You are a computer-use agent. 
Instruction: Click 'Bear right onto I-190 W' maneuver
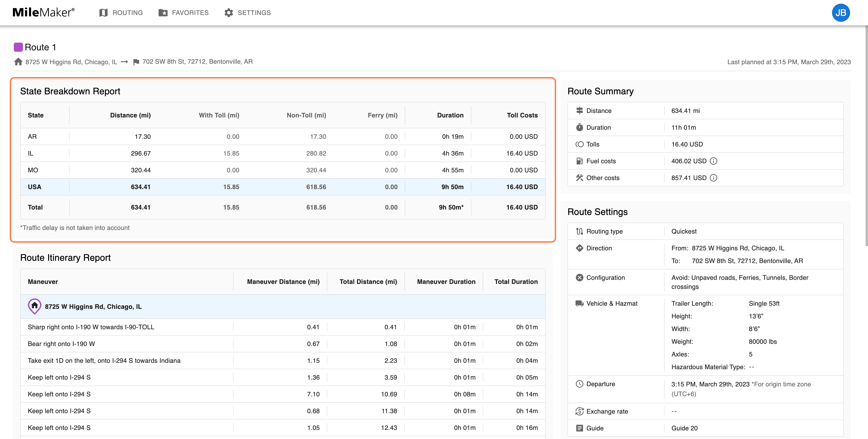coord(61,344)
